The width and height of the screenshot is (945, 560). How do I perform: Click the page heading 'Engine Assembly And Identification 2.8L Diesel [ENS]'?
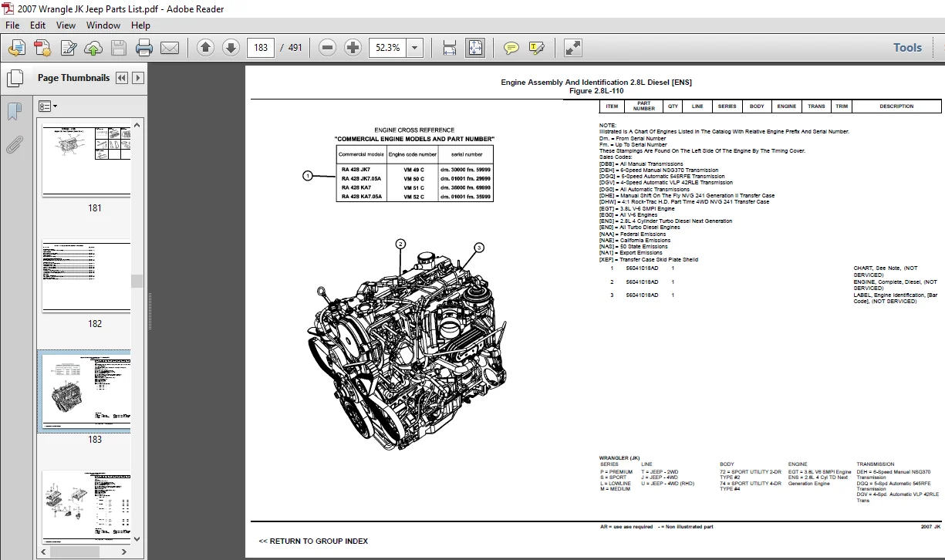tap(596, 83)
